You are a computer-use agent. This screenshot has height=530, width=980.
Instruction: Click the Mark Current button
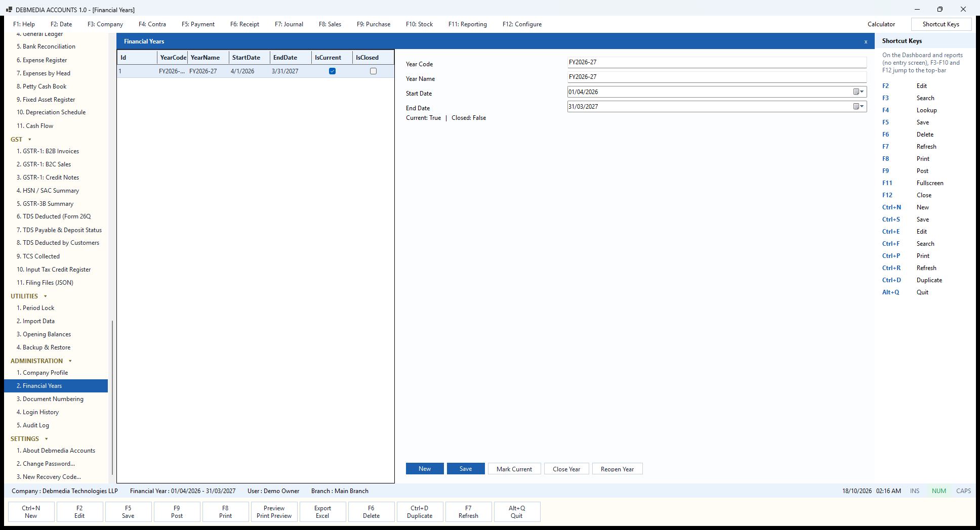click(x=514, y=469)
